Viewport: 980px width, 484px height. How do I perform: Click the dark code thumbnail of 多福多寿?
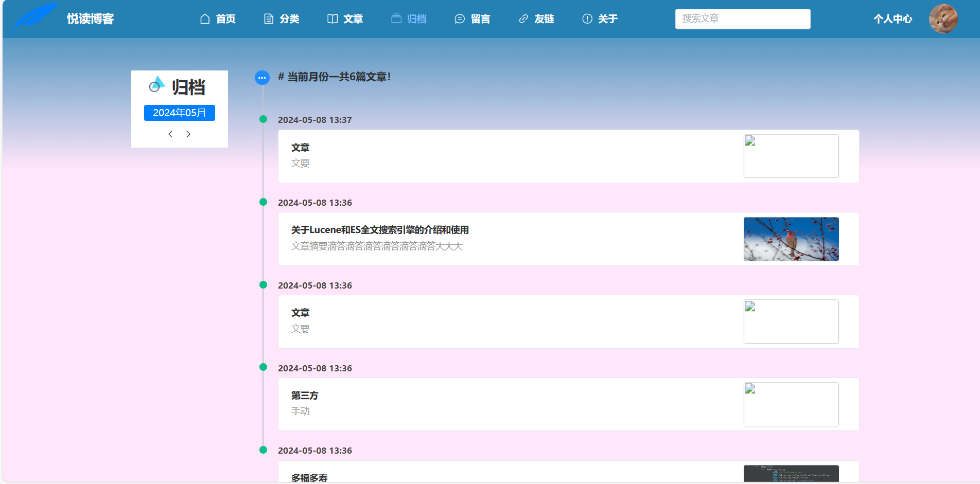pos(791,474)
